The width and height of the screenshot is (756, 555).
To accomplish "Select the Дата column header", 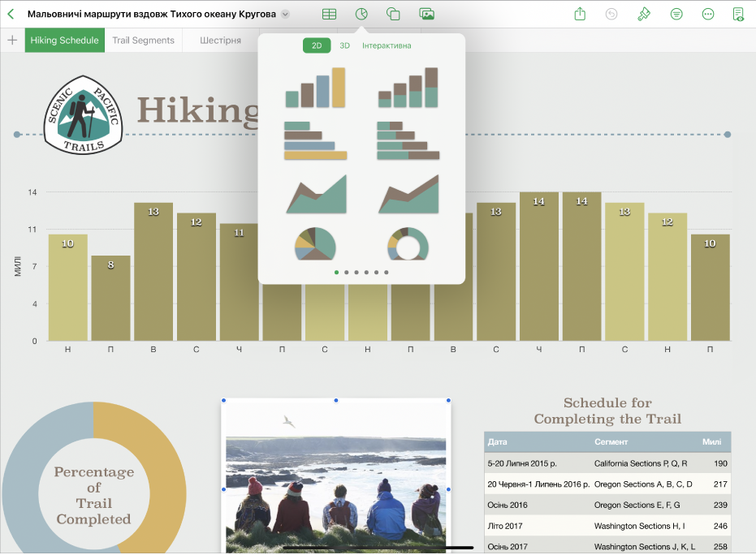I will click(x=497, y=441).
